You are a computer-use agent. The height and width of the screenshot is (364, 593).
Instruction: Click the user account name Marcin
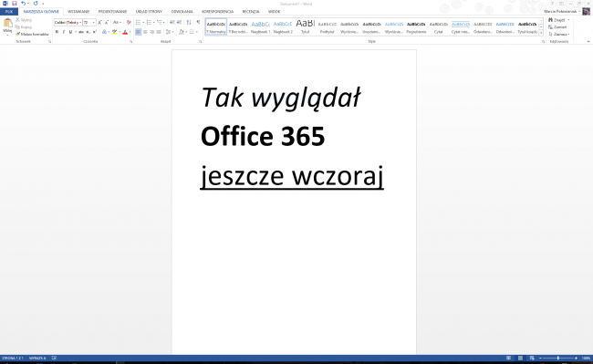pyautogui.click(x=560, y=12)
